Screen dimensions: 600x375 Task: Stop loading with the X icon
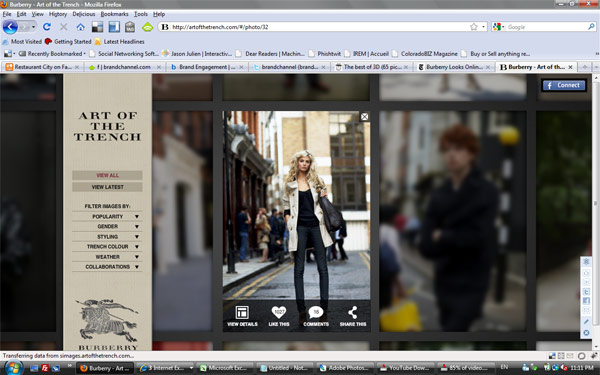[64, 27]
